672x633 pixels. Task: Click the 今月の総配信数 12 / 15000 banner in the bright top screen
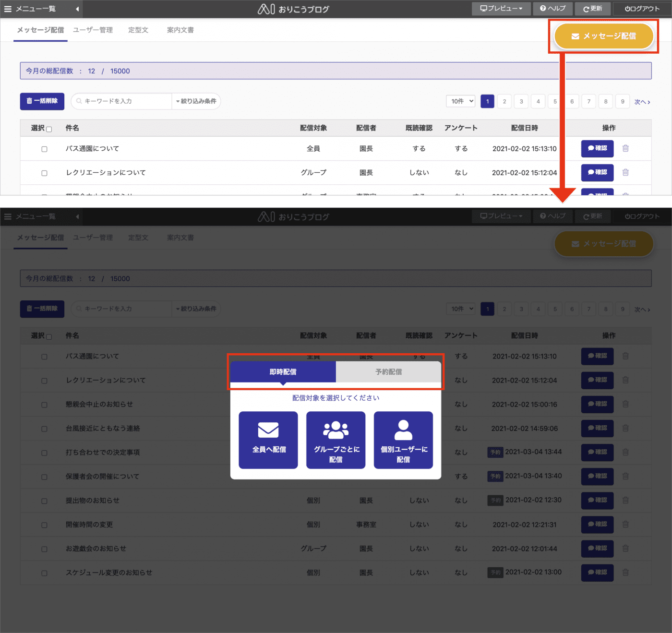(336, 71)
